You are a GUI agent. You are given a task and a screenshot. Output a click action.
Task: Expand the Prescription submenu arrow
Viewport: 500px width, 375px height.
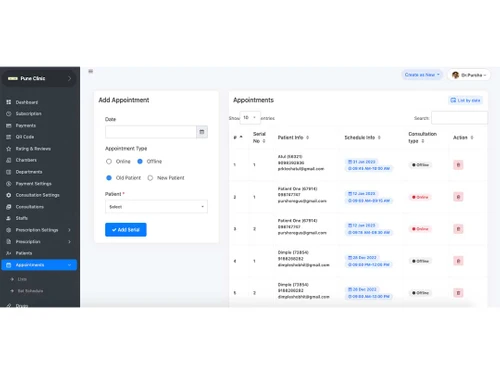pos(69,242)
